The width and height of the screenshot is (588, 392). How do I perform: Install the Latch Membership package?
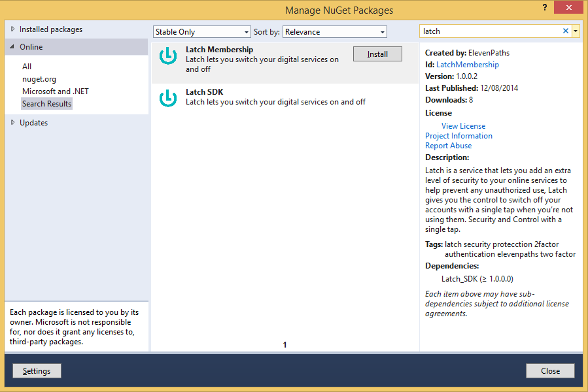pos(377,54)
